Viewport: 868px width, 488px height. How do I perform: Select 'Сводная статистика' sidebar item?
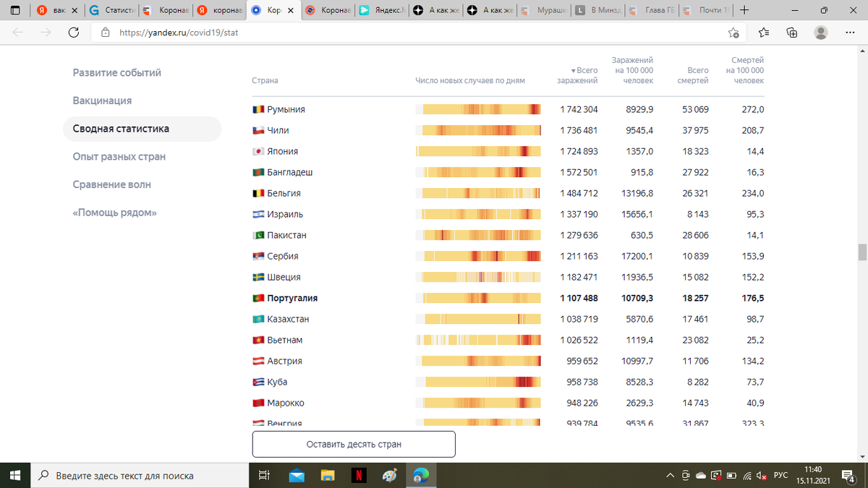(142, 129)
